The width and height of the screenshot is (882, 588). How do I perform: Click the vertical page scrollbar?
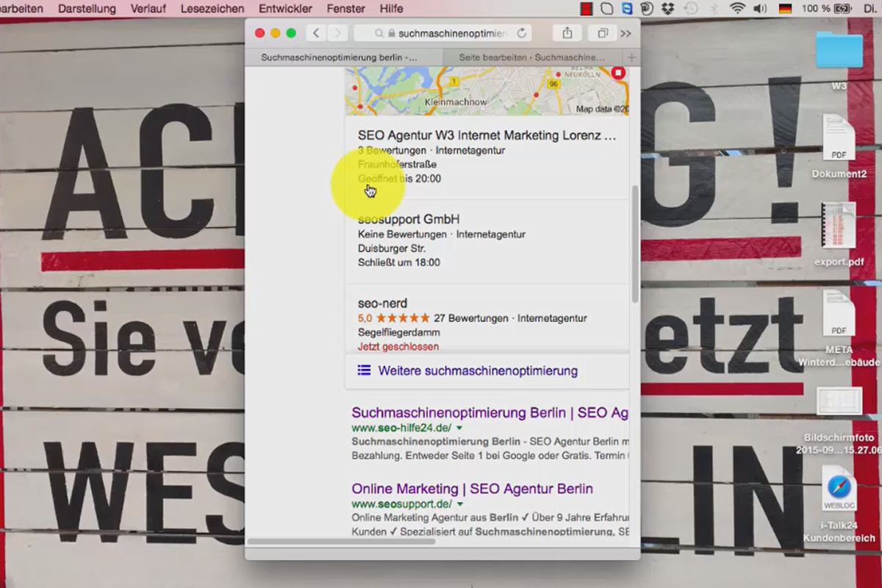click(x=635, y=244)
